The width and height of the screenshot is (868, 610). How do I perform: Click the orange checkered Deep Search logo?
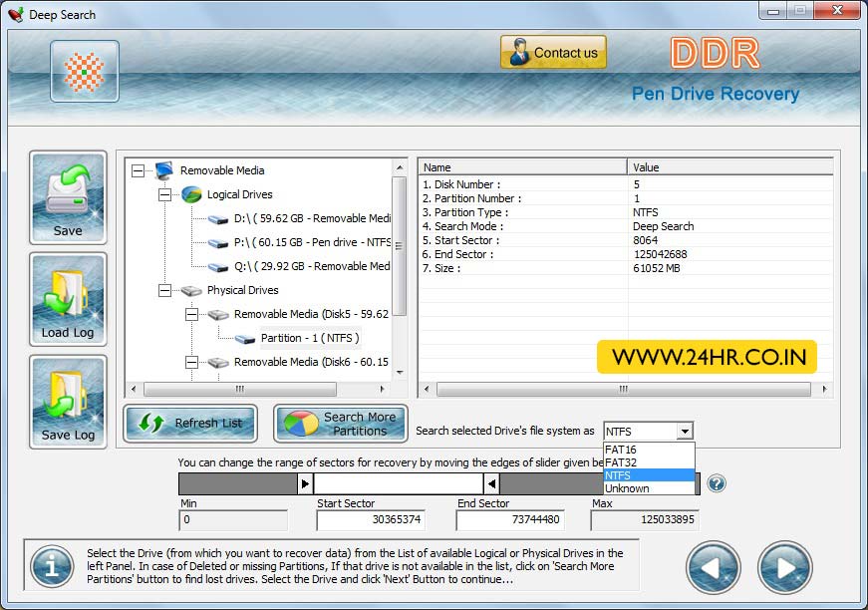pyautogui.click(x=84, y=72)
